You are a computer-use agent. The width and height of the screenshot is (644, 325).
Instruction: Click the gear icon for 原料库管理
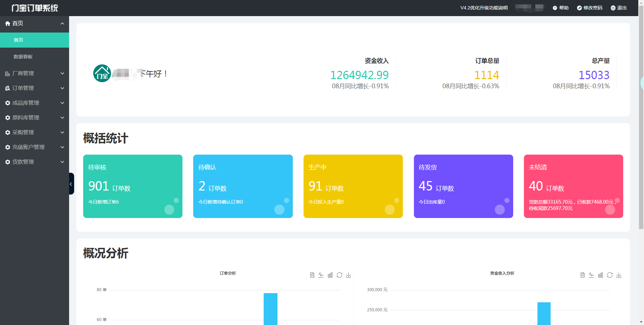click(8, 118)
